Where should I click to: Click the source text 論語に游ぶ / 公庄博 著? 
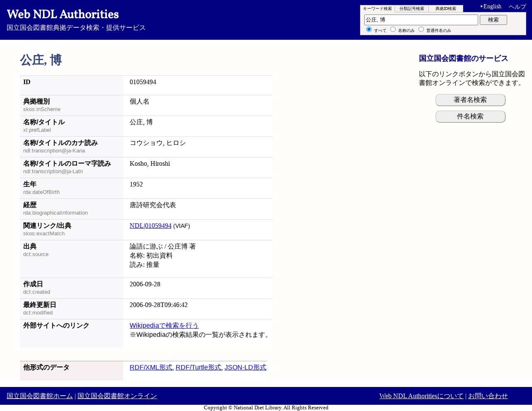click(x=163, y=247)
